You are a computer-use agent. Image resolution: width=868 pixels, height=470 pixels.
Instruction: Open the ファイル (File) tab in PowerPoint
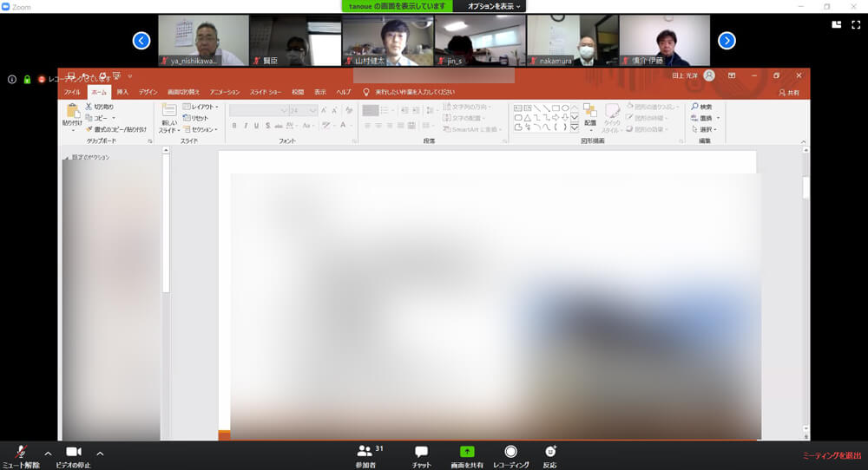click(x=72, y=92)
